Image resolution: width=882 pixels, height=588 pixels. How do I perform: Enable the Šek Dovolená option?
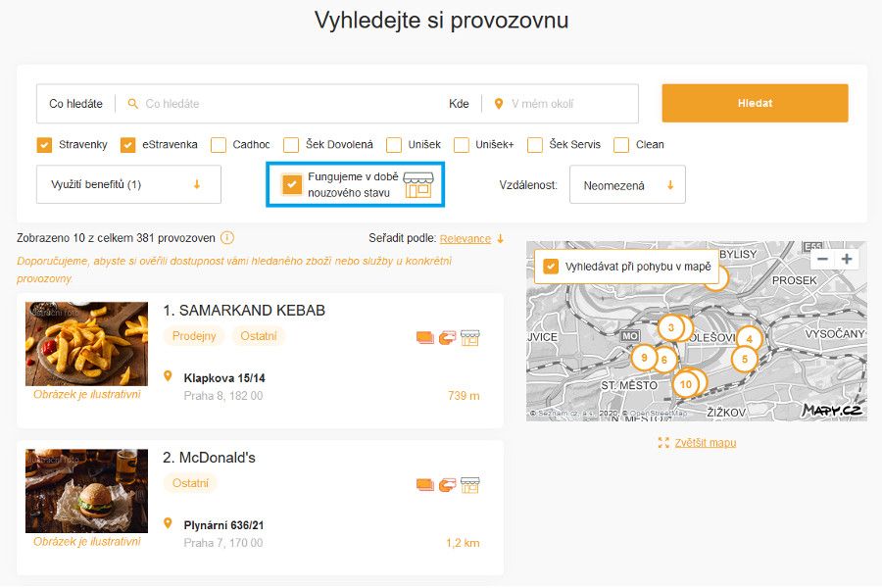[x=291, y=144]
